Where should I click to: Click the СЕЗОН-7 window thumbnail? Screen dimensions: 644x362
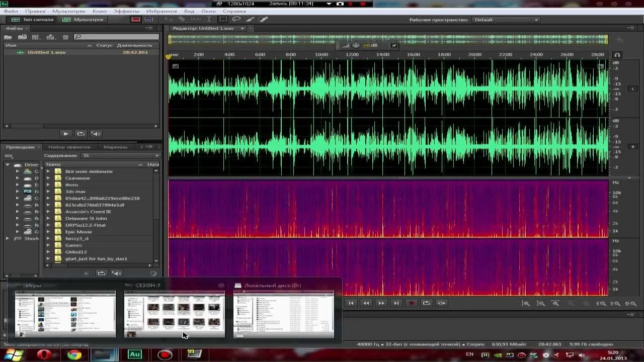click(x=174, y=314)
